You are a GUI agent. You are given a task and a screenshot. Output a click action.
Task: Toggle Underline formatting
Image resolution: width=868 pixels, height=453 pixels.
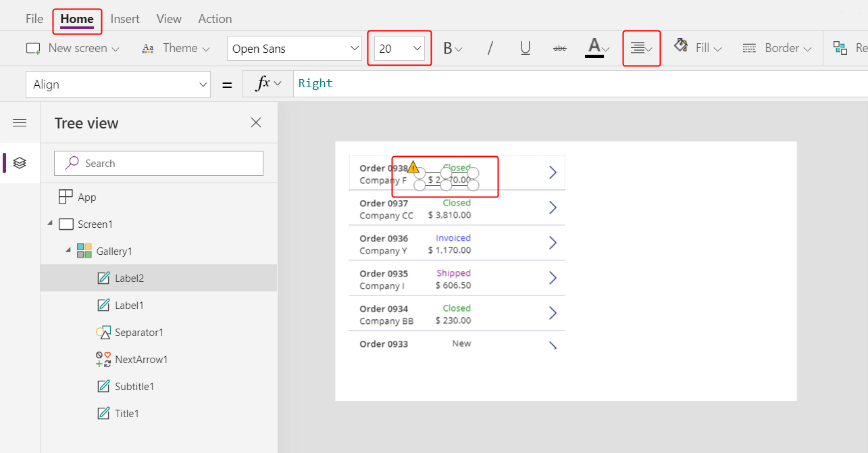click(526, 49)
